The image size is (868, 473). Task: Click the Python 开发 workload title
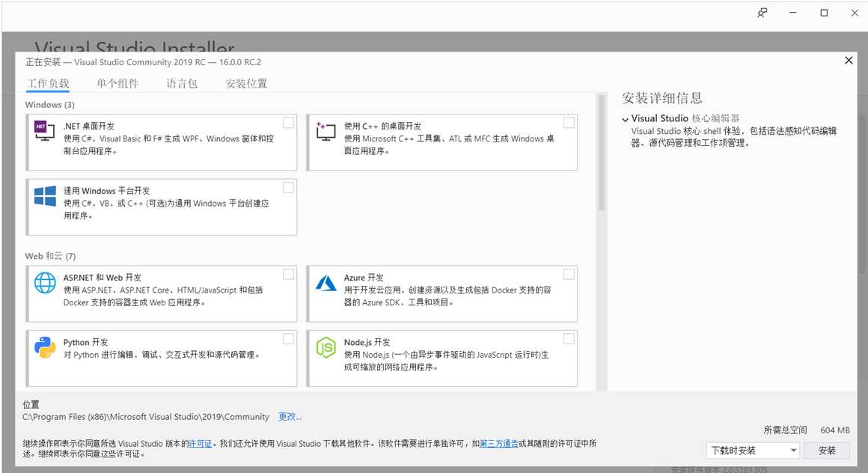click(85, 342)
